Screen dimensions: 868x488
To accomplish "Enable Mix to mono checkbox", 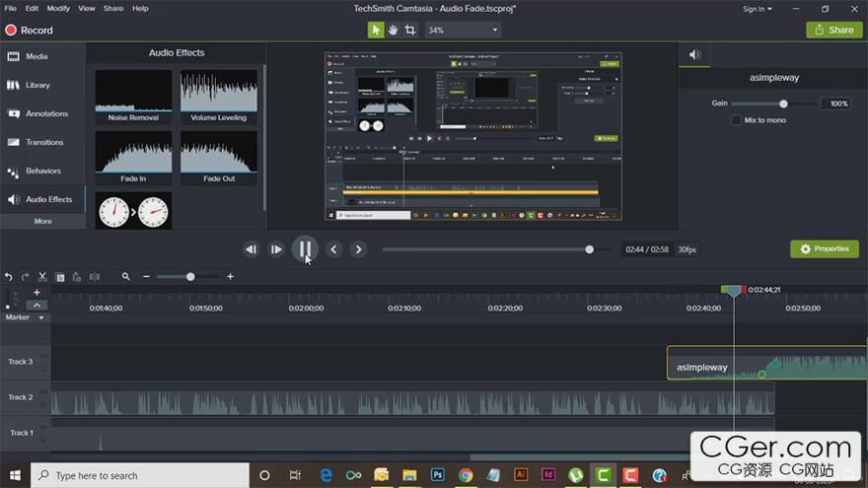I will pos(736,120).
